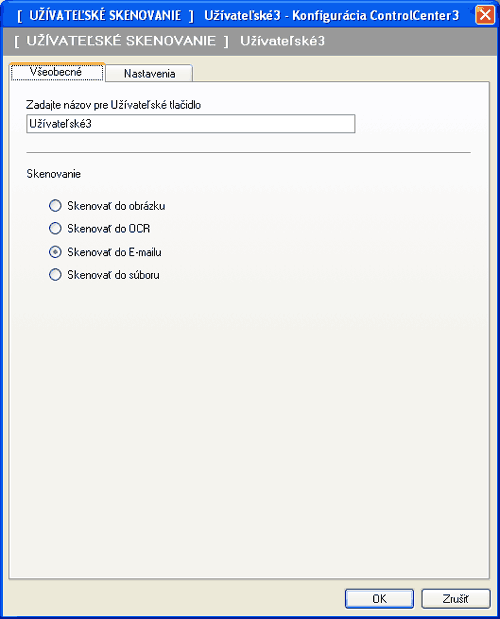This screenshot has width=500, height=619.
Task: Cancel changes with the Zrušiť button
Action: tap(456, 599)
